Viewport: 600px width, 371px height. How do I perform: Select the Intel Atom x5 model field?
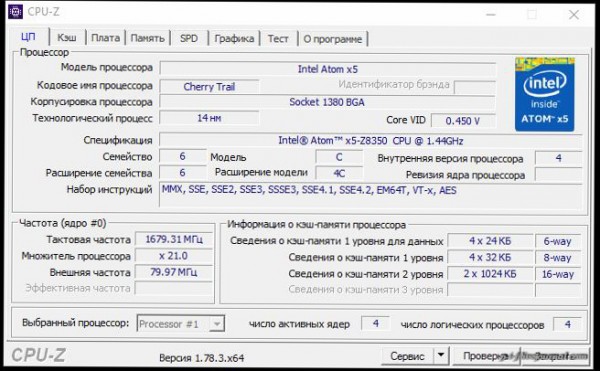pos(328,69)
